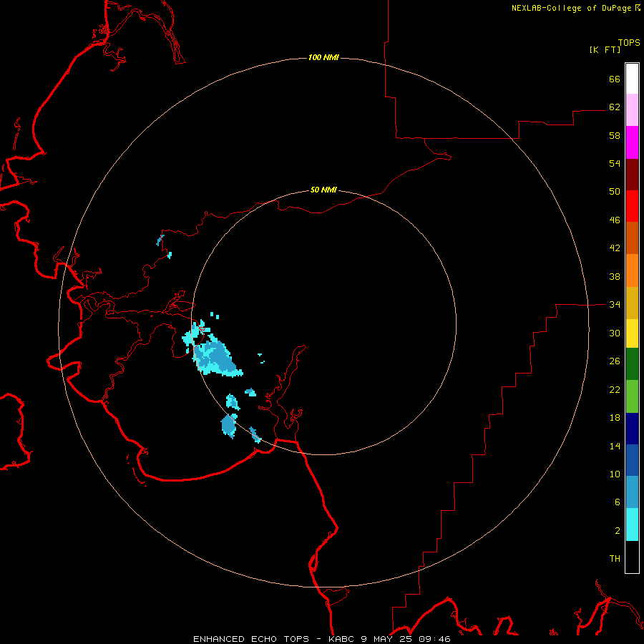The image size is (644, 644).
Task: Click the TH legend label
Action: (615, 559)
